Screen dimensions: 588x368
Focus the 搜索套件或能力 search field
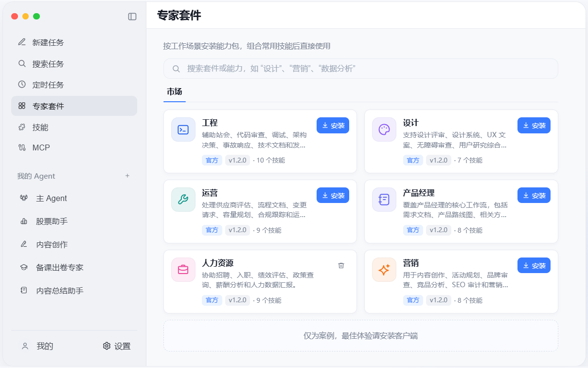click(360, 69)
